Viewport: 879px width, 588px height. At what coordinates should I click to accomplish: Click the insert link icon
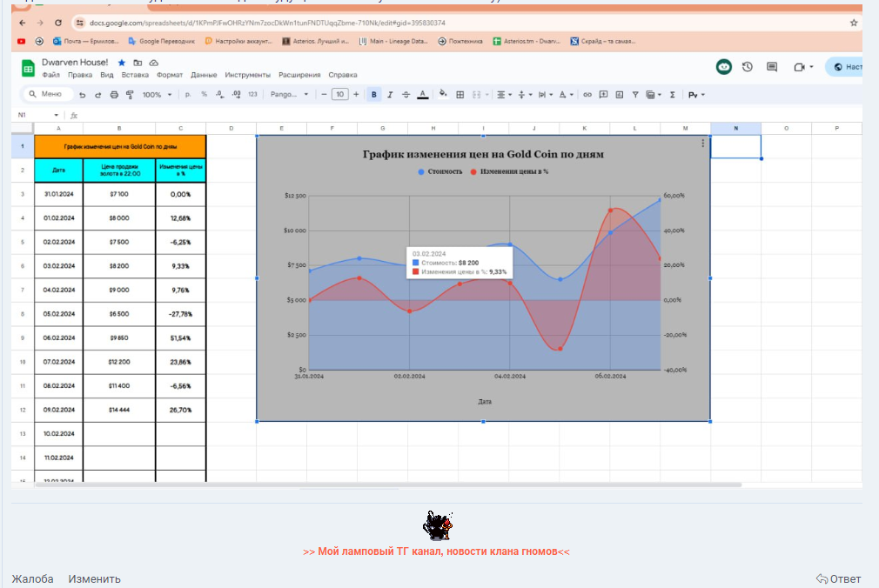pyautogui.click(x=587, y=94)
